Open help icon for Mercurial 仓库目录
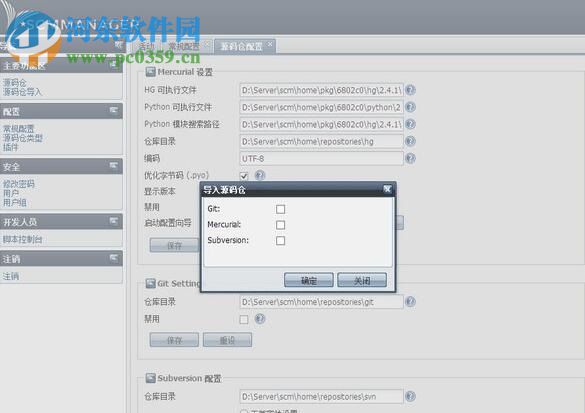585x413 pixels. [x=410, y=141]
